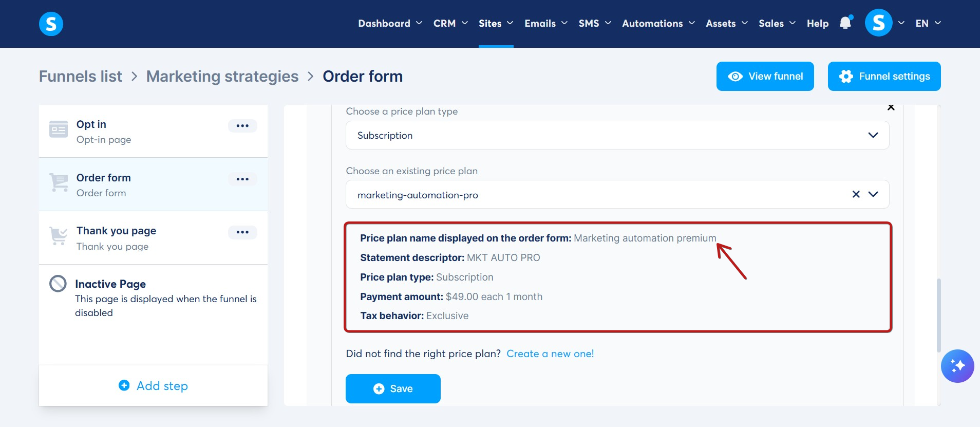This screenshot has width=980, height=427.
Task: Open the Opt in step options menu
Action: tap(242, 126)
